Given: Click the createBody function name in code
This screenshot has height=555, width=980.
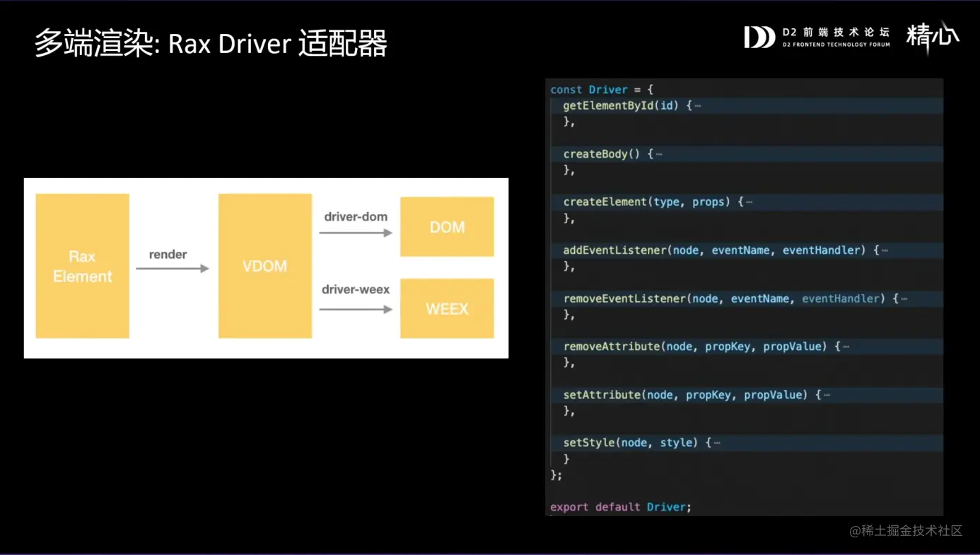Looking at the screenshot, I should point(595,154).
